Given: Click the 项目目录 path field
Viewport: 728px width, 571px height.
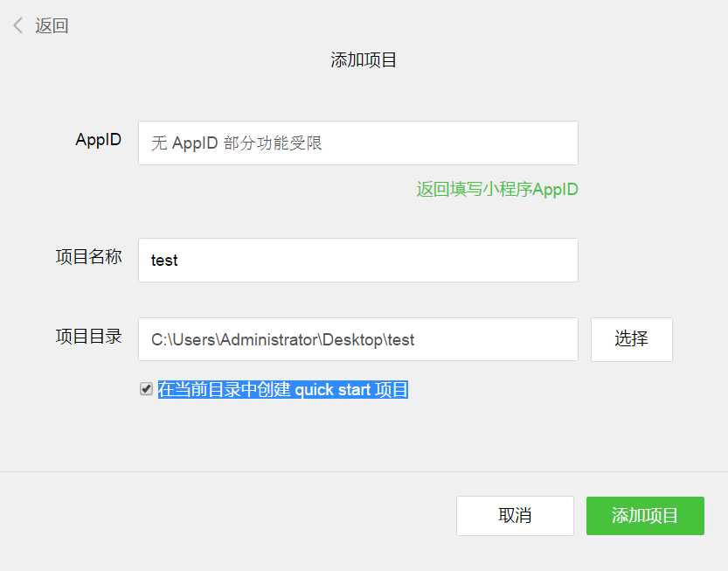Looking at the screenshot, I should coord(357,339).
